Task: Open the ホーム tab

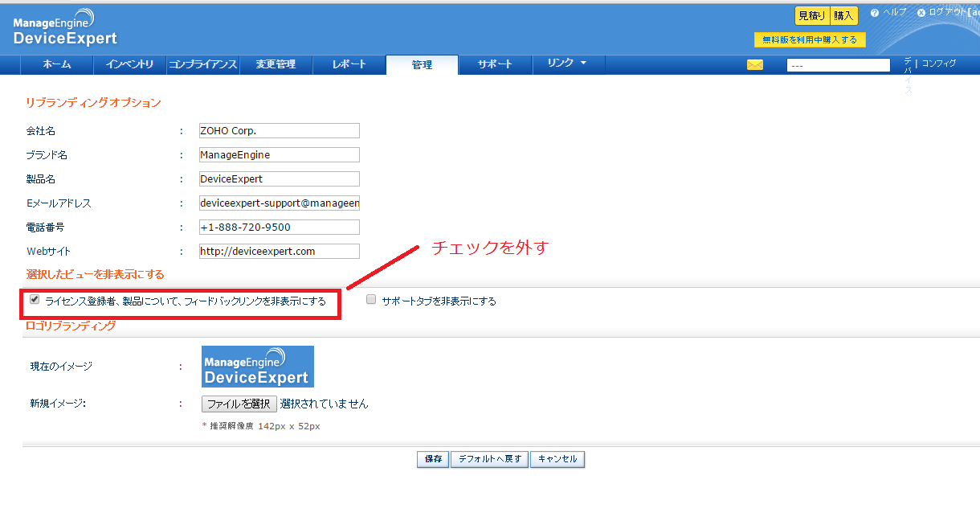Action: pyautogui.click(x=57, y=64)
